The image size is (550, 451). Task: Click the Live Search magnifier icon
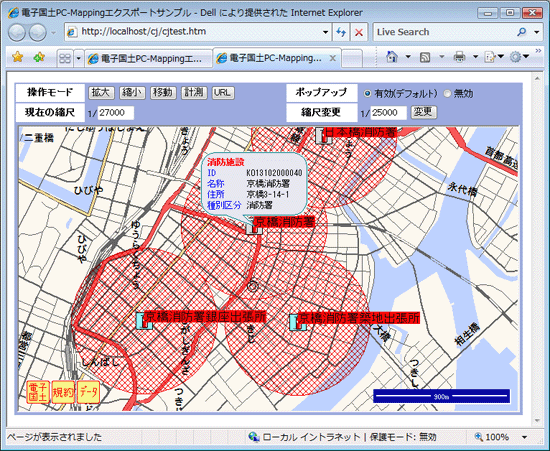click(x=522, y=32)
